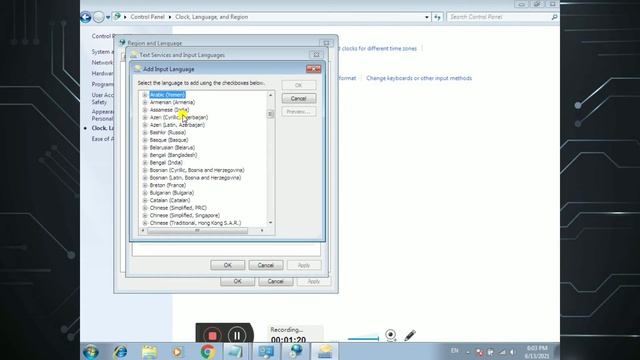
Task: Expand the Arabic (Yemen) language node
Action: pos(145,95)
